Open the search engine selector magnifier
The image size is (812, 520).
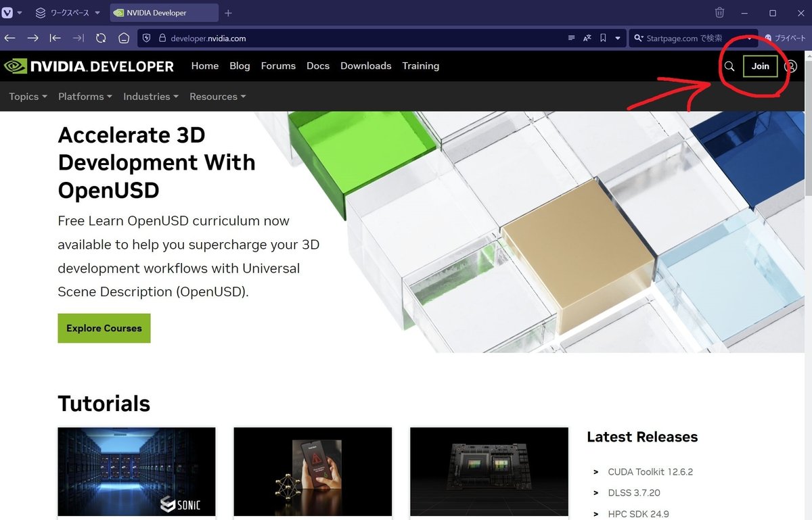point(637,39)
